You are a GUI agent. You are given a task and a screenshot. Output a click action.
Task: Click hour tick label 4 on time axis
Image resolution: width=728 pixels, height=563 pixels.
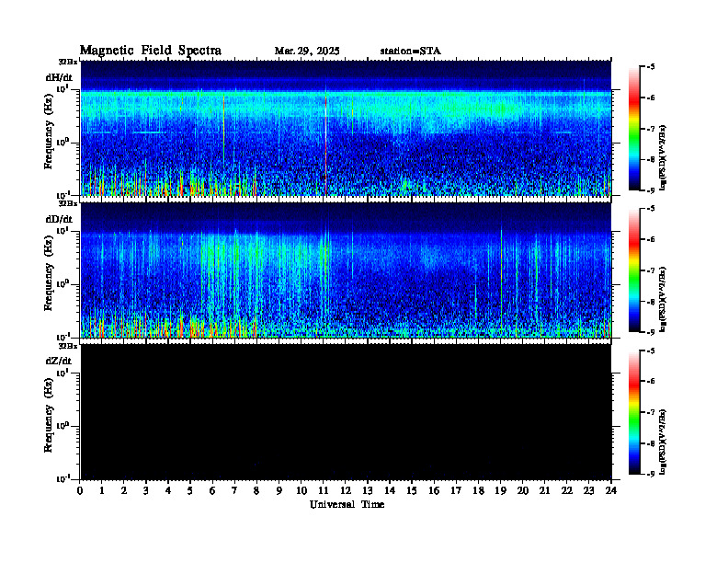click(168, 491)
